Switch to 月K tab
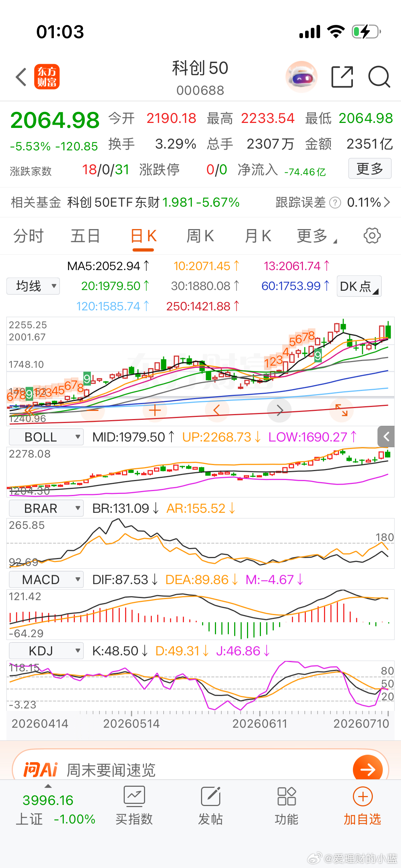The height and width of the screenshot is (868, 401). pos(258,236)
